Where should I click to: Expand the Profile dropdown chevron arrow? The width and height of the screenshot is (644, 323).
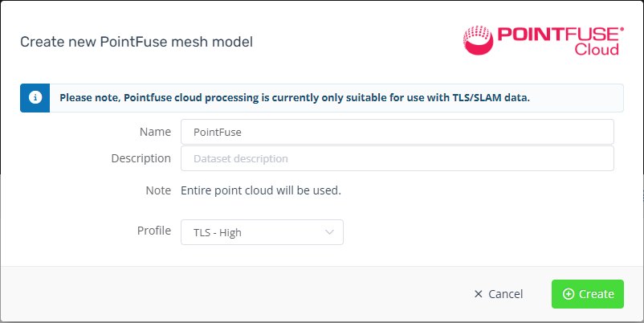click(329, 232)
